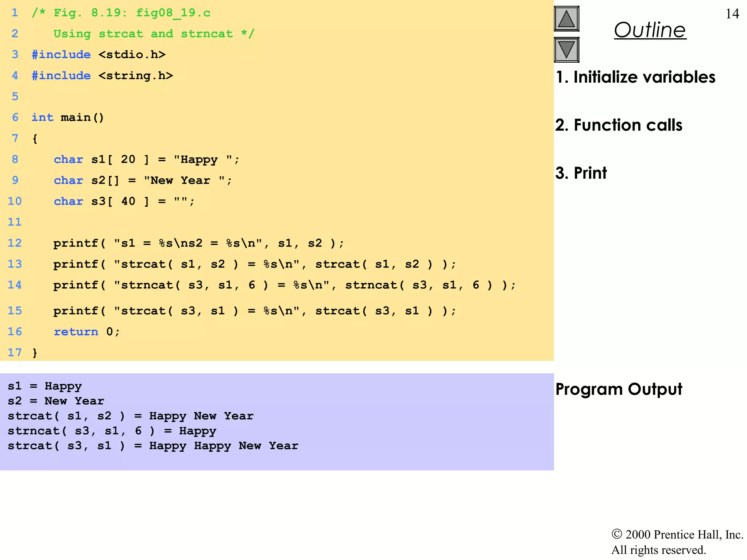Click 'Using strcat and strncat */' comment line

pos(154,34)
